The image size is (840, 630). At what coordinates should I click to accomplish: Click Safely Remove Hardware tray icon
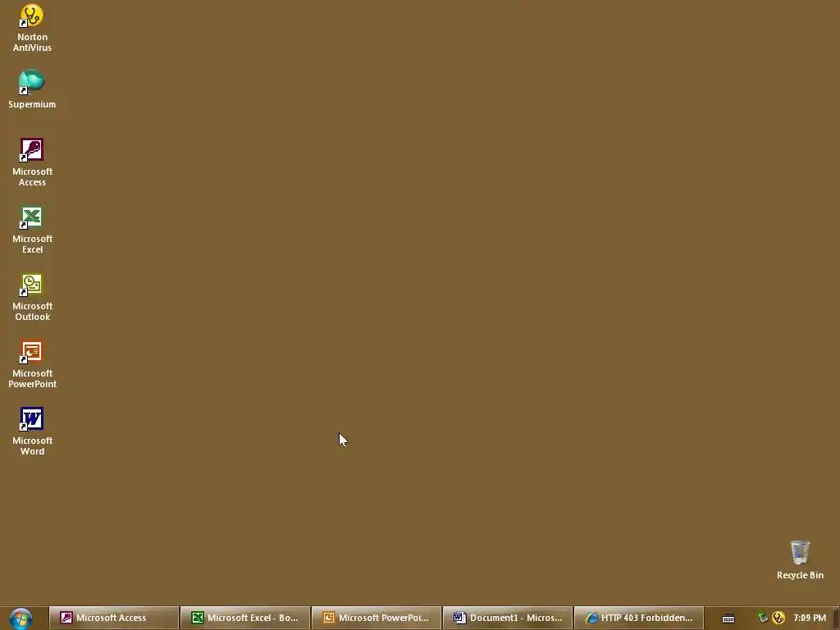tap(763, 618)
